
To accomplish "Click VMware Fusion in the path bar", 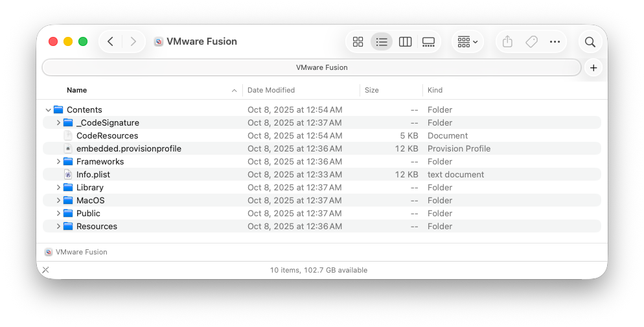I will [82, 252].
